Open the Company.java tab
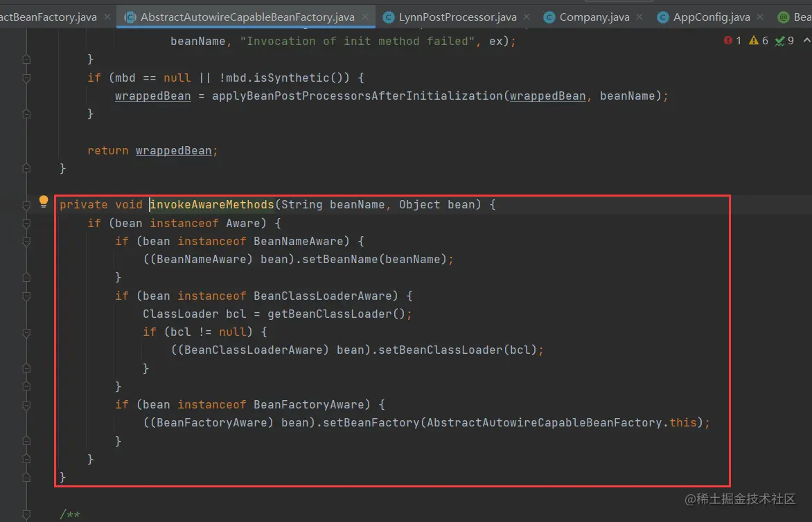This screenshot has width=812, height=522. 594,17
